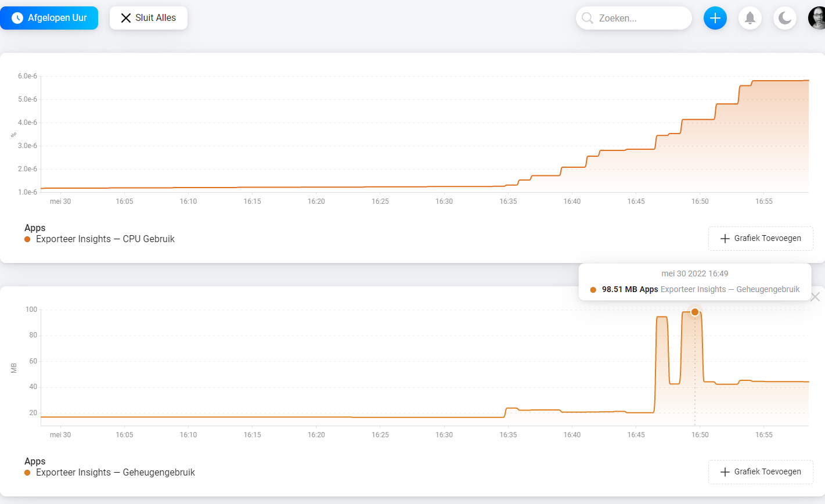Click the 98.51 MB tooltip entry
This screenshot has height=504, width=825.
tap(695, 289)
